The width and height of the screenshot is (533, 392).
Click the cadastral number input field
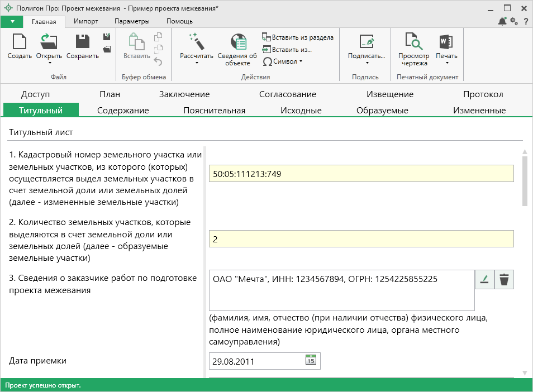click(x=361, y=174)
